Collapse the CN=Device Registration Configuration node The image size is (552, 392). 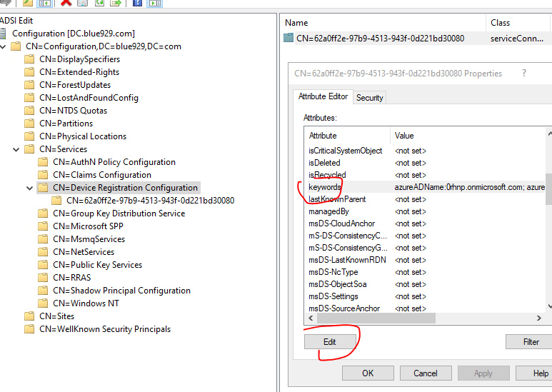[x=29, y=188]
